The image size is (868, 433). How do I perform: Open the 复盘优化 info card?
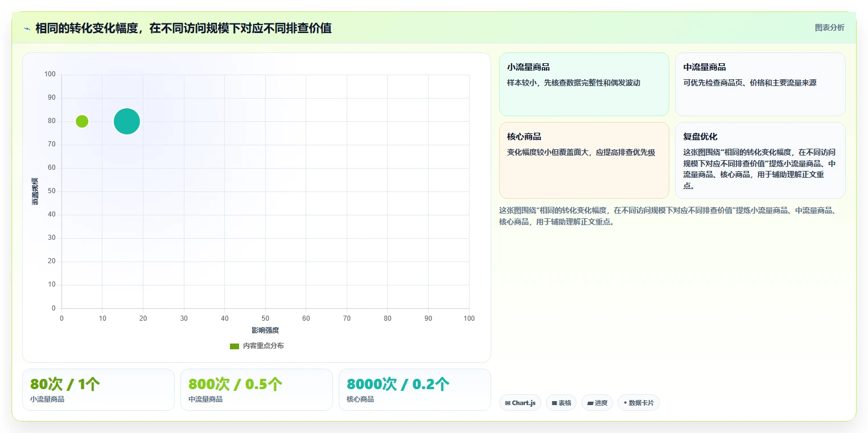(x=760, y=160)
